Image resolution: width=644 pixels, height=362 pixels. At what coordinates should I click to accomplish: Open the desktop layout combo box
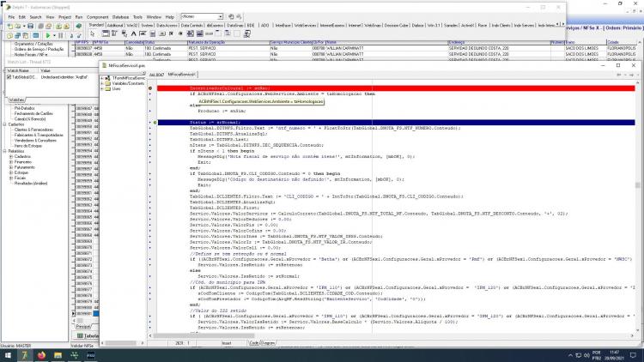point(202,16)
